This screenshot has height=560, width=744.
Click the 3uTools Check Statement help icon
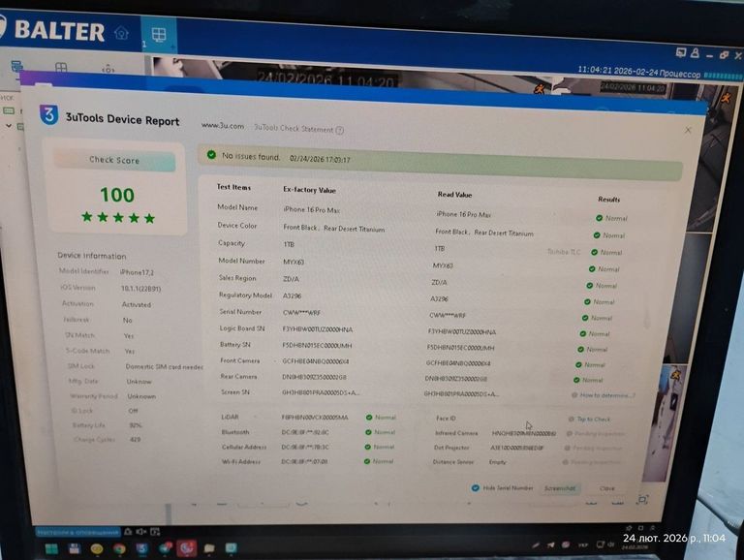pos(339,130)
